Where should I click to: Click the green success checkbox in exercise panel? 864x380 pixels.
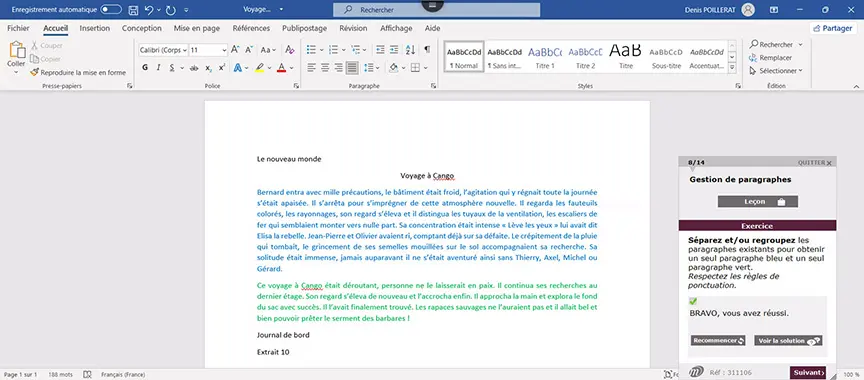(693, 301)
